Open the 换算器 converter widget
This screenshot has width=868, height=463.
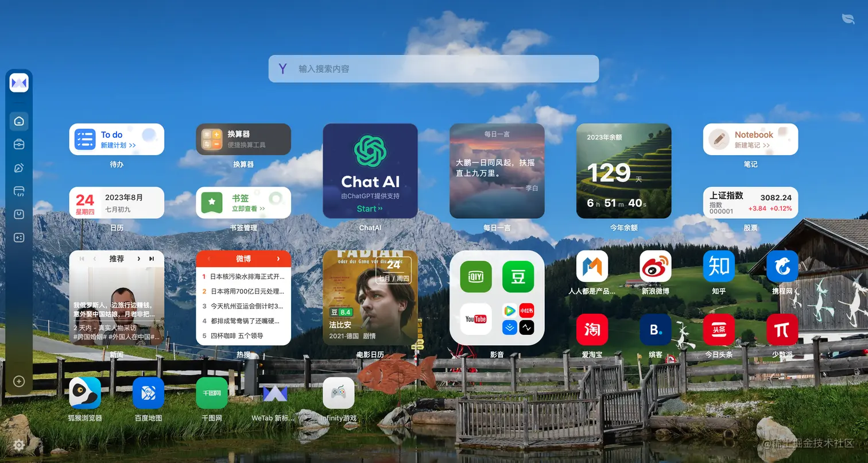click(243, 140)
